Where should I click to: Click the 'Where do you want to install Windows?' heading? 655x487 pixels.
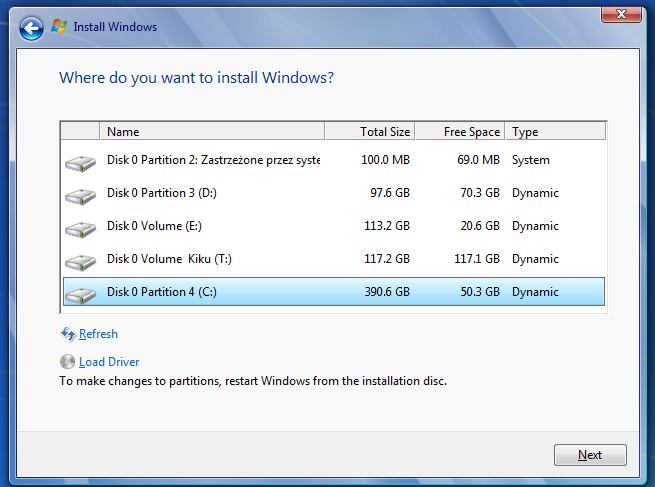(196, 78)
